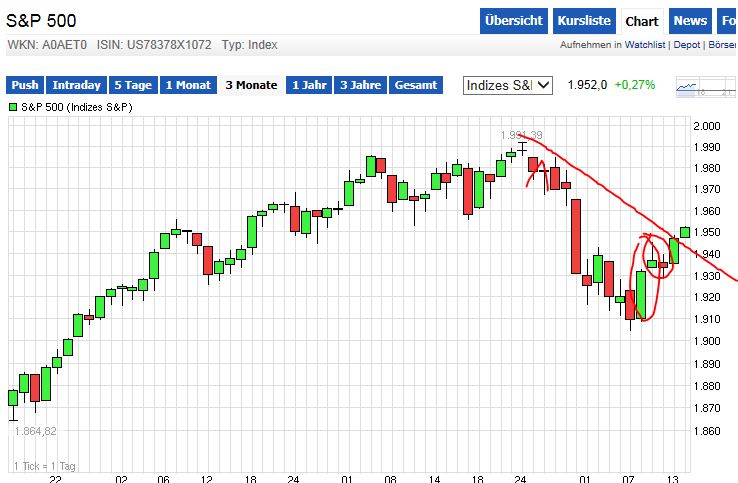Click the 1.991,39 high label on chart
Viewport: 738px width, 483px height.
click(x=521, y=136)
